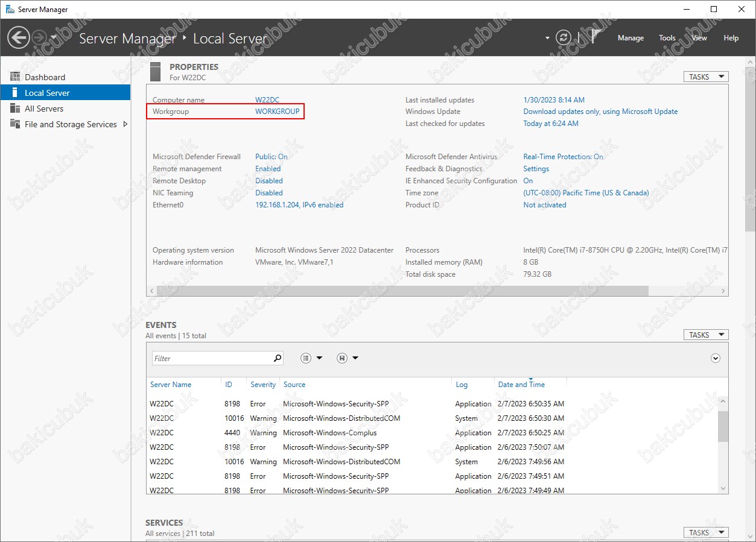Open the navigation history dropdown beside Forward arrow
756x542 pixels.
click(x=53, y=38)
